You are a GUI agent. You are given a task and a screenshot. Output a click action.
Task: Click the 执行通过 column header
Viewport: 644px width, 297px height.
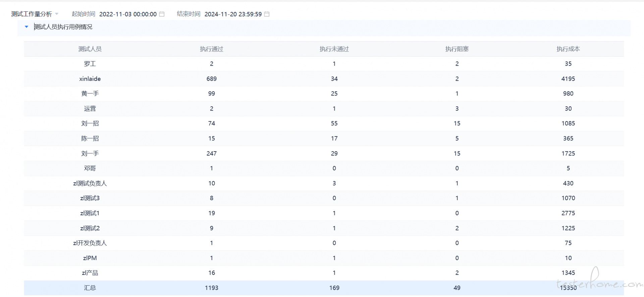[211, 49]
